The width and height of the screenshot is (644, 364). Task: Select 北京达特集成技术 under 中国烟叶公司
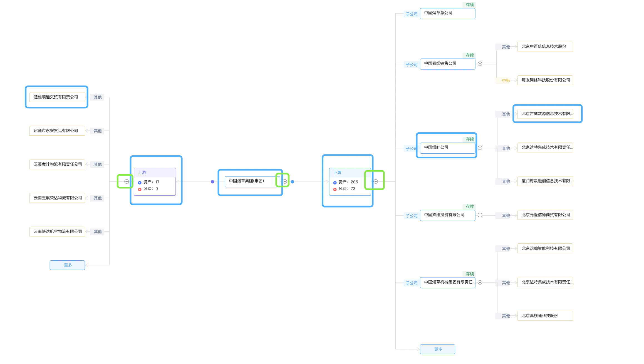point(545,148)
